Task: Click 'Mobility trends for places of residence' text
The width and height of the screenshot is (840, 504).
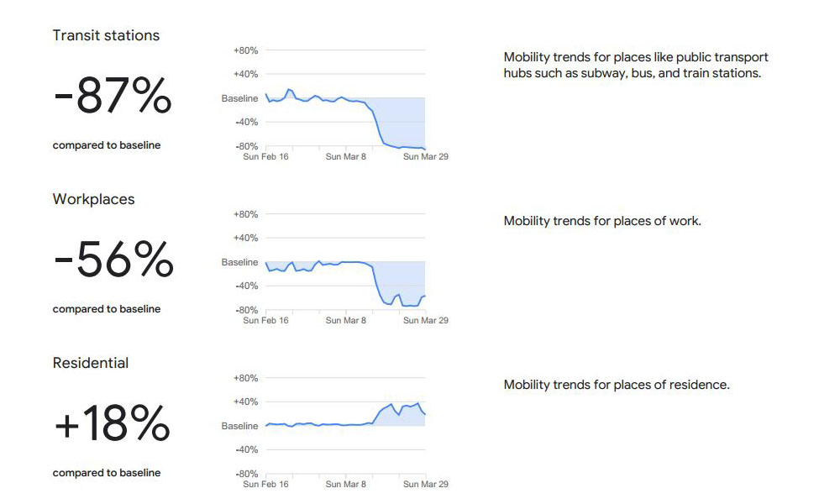Action: pyautogui.click(x=617, y=385)
